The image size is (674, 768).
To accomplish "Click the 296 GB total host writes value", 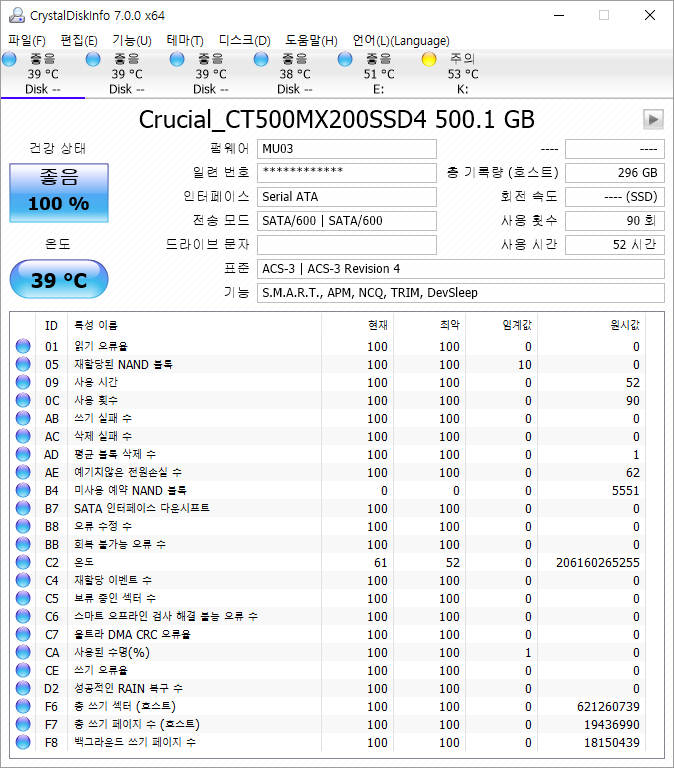I will click(x=615, y=173).
